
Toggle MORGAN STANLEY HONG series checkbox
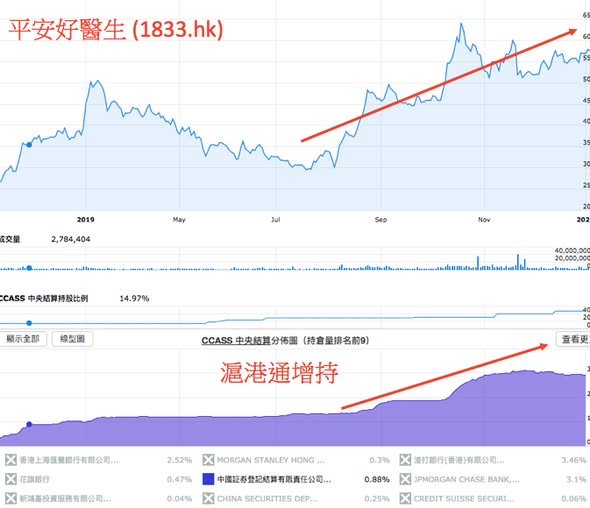pyautogui.click(x=208, y=460)
